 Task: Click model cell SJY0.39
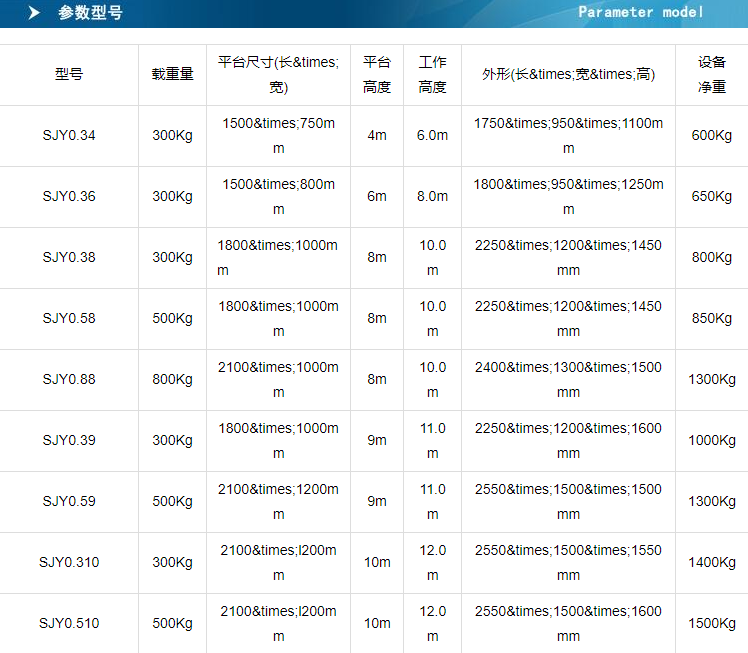click(69, 440)
